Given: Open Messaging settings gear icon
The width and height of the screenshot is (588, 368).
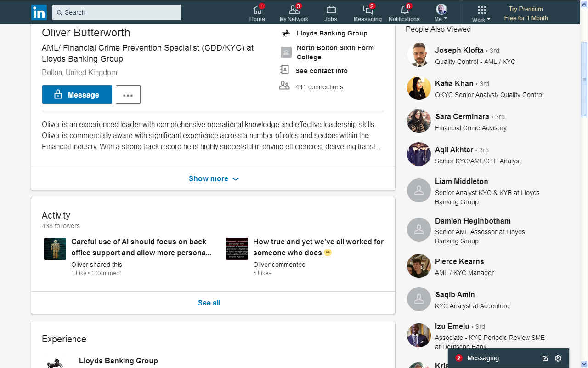Looking at the screenshot, I should click(558, 358).
